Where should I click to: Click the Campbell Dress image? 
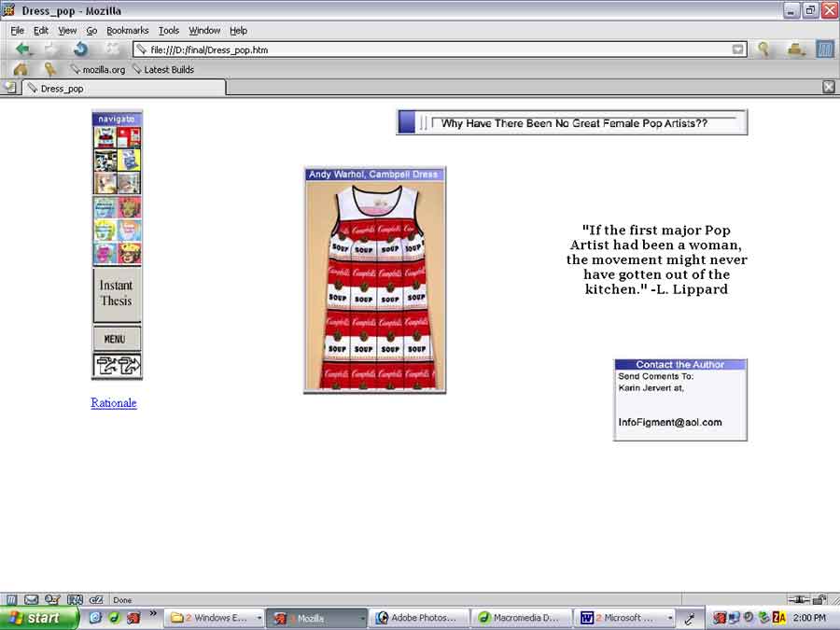tap(375, 286)
